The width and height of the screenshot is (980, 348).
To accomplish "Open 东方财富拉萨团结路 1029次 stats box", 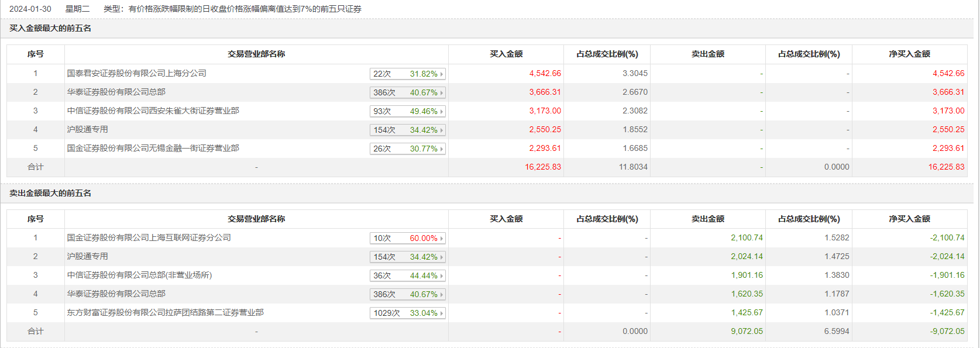I will pyautogui.click(x=408, y=313).
